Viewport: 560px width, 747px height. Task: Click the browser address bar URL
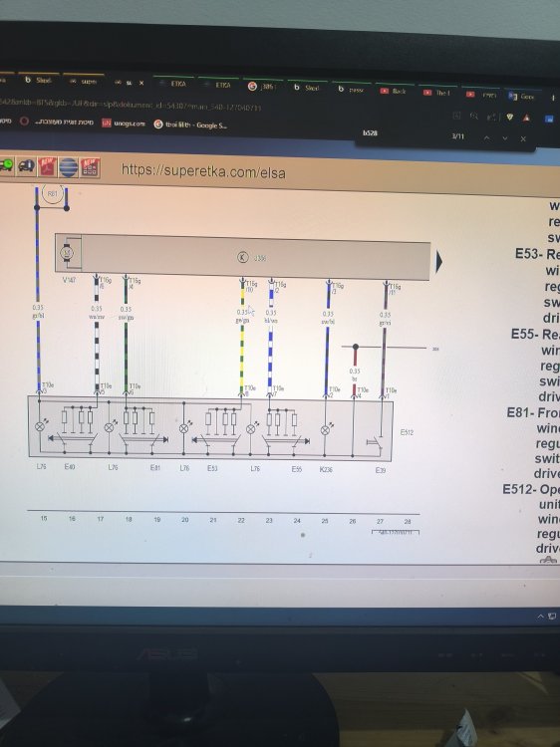[131, 104]
